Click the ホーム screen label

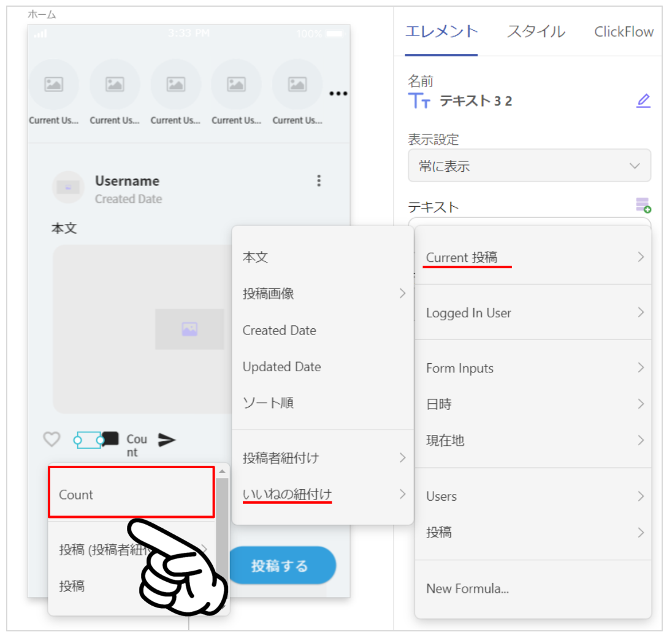click(x=42, y=15)
